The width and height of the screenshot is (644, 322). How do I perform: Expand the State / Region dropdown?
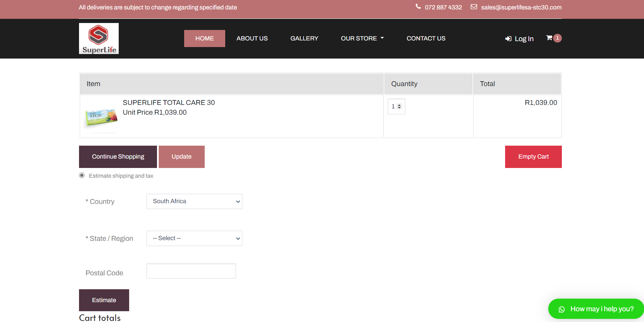pos(194,238)
